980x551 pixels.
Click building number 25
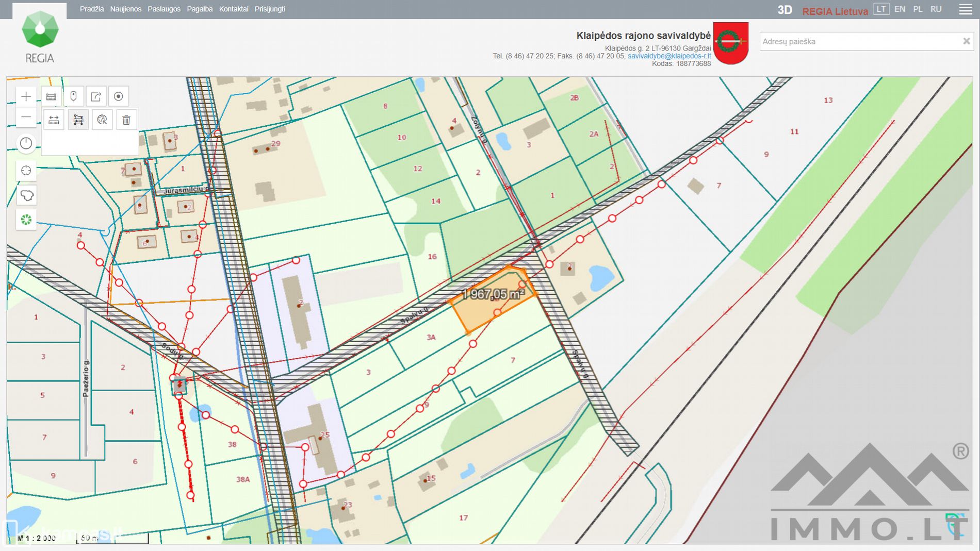pos(324,435)
